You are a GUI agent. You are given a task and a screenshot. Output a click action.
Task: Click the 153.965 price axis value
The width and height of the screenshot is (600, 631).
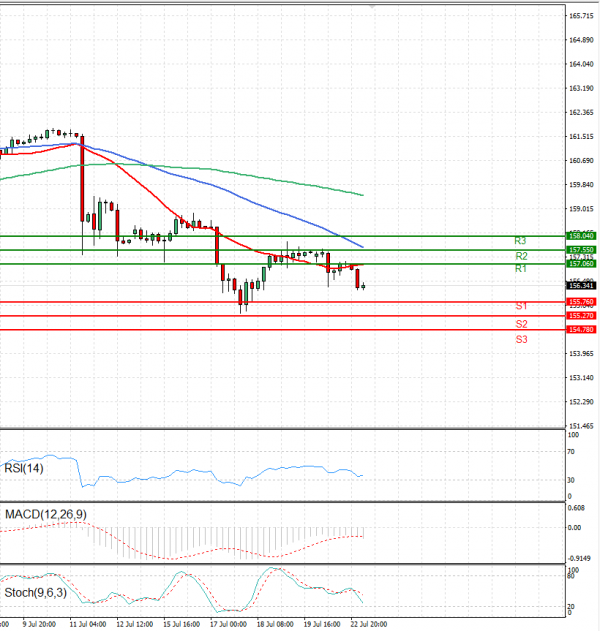pos(581,354)
